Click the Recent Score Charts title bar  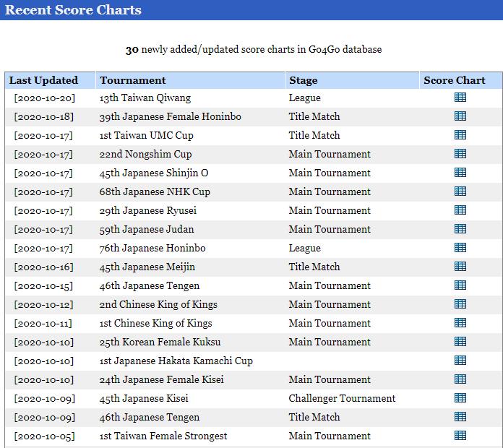(74, 10)
